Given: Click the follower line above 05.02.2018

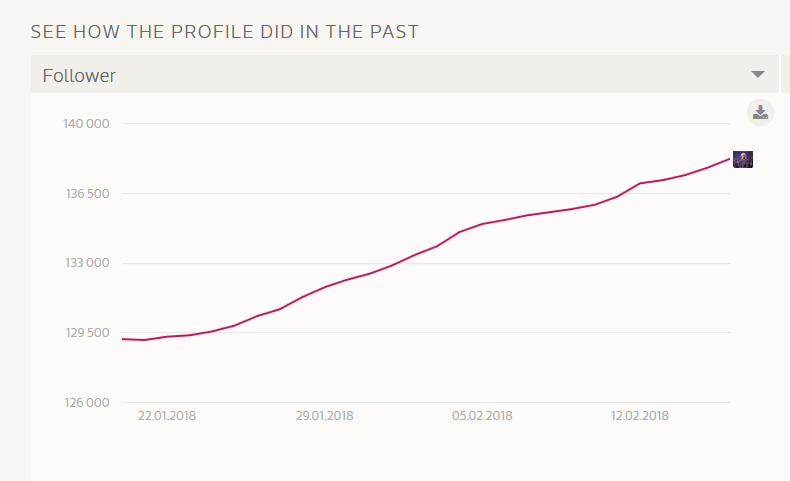Looking at the screenshot, I should click(x=482, y=224).
